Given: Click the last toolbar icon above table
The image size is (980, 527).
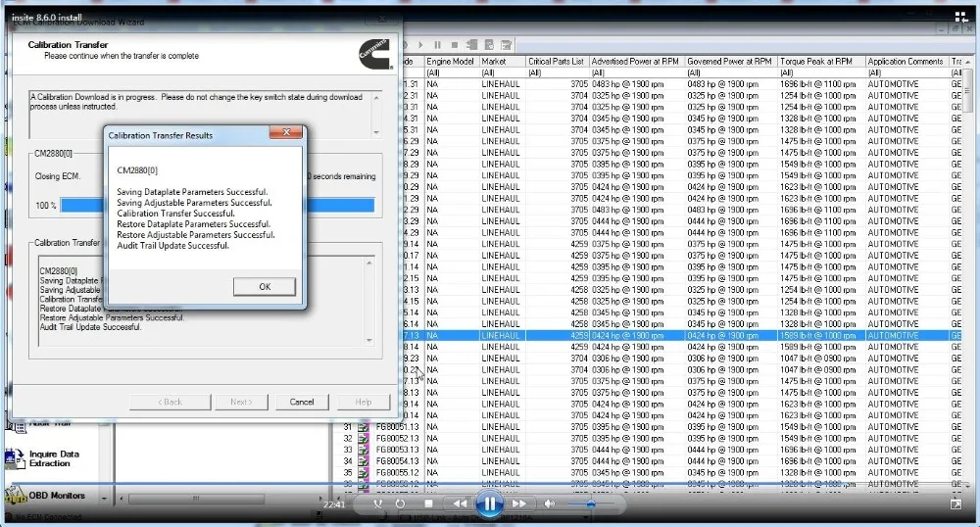Looking at the screenshot, I should pos(507,45).
